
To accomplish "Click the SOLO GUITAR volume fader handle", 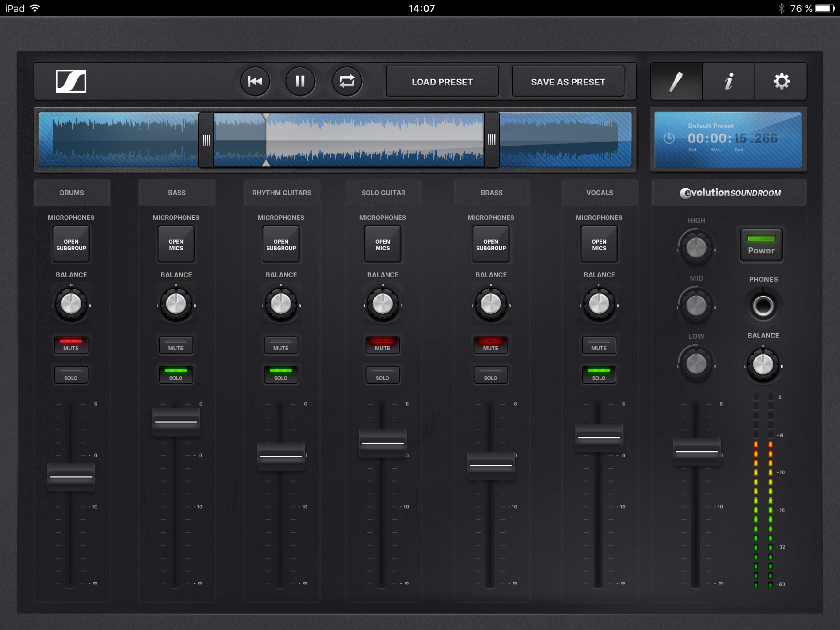I will 382,443.
